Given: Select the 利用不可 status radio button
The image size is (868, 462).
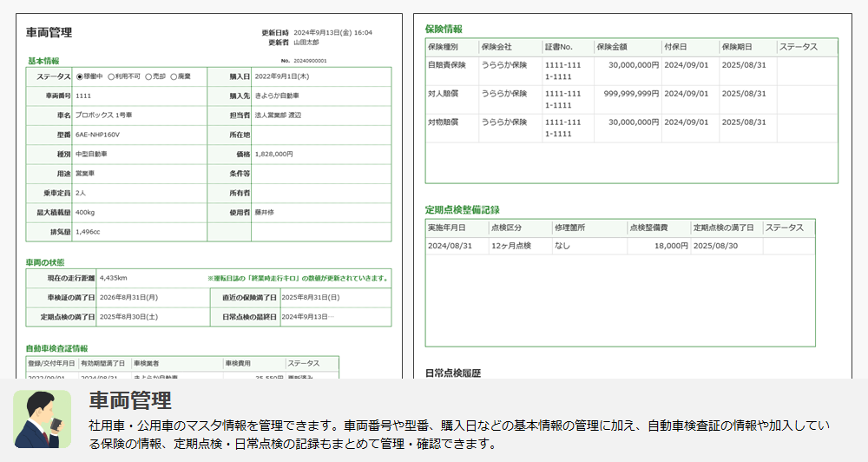Looking at the screenshot, I should click(x=112, y=76).
